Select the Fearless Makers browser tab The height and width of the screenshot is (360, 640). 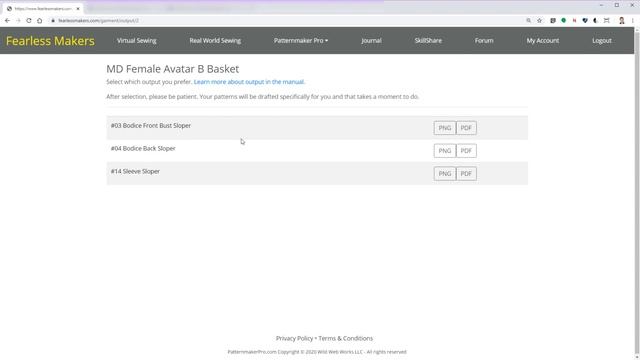(x=43, y=9)
